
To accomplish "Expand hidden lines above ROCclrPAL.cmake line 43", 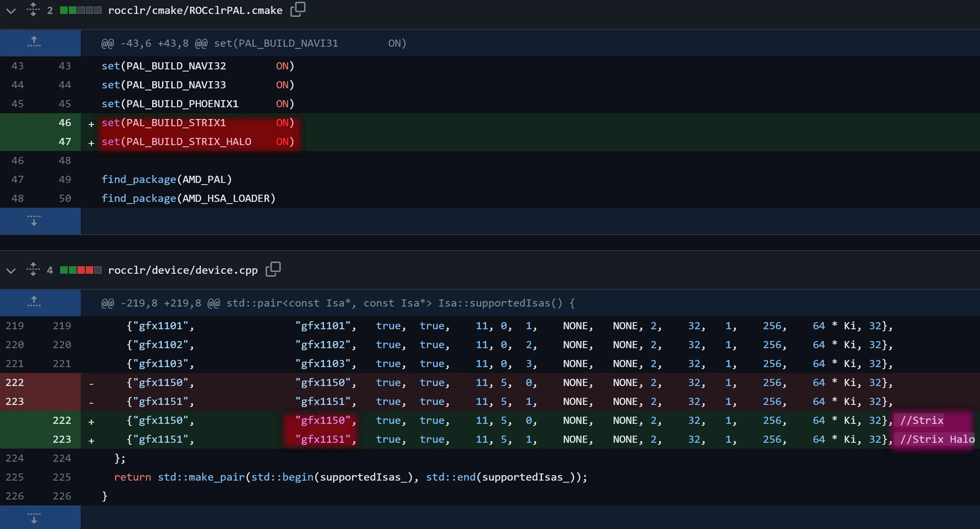I will click(x=34, y=42).
